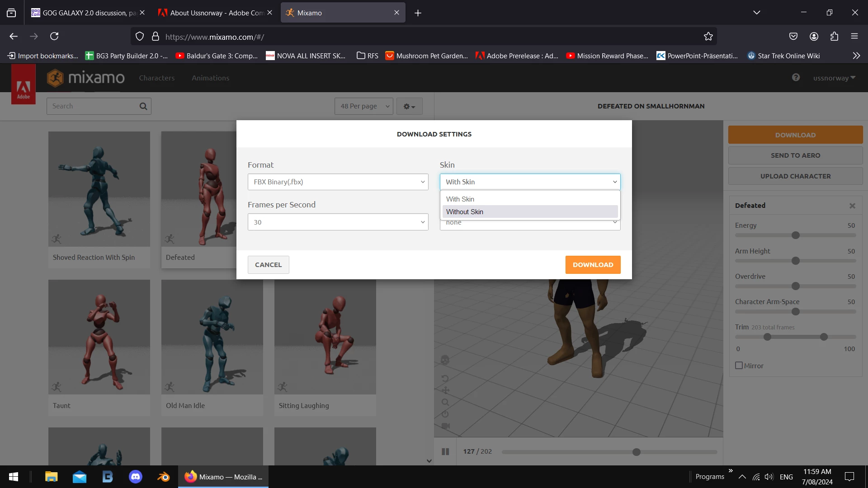Click the search magnifier icon in the search bar
This screenshot has width=868, height=488.
143,106
